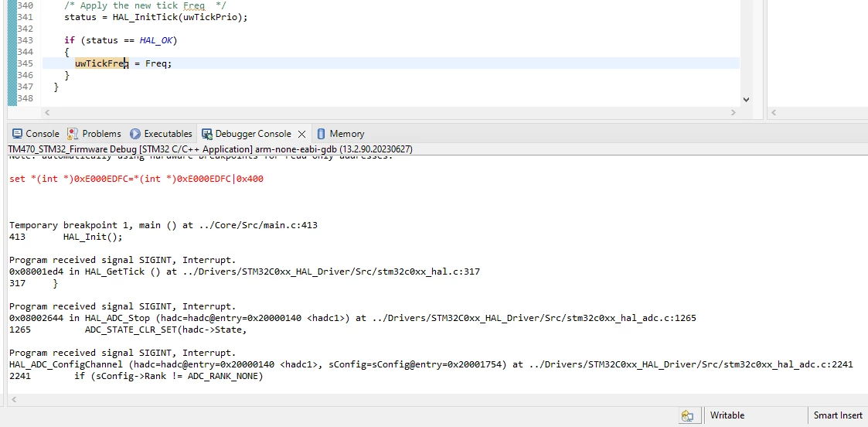Click the Executables tab icon
This screenshot has width=868, height=427.
[135, 134]
